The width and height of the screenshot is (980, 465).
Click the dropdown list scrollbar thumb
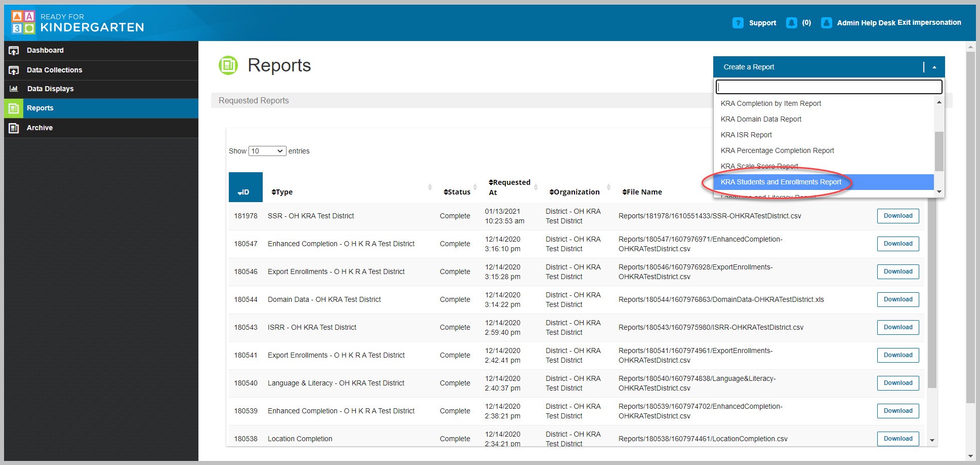click(x=939, y=151)
